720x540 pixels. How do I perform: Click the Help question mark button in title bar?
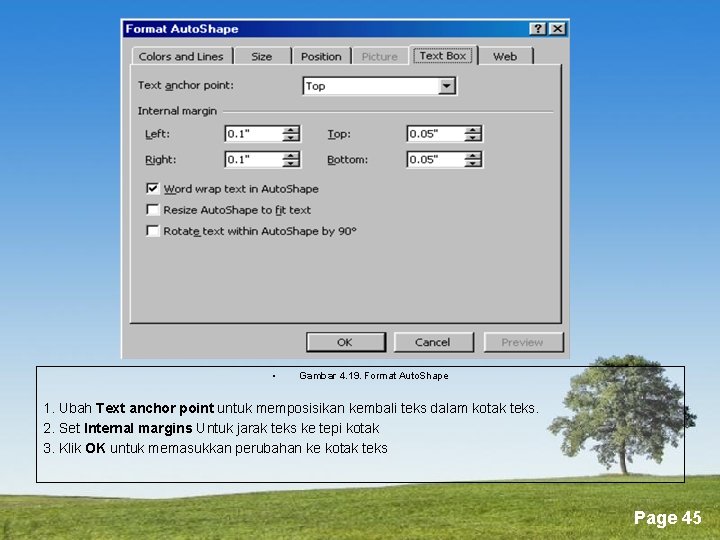pyautogui.click(x=538, y=29)
